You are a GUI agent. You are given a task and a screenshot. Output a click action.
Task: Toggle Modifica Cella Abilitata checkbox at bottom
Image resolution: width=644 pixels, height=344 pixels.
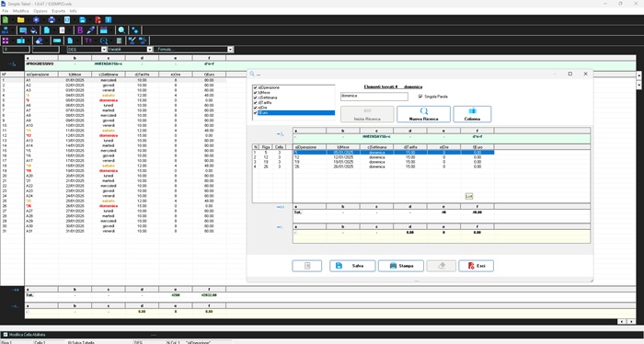pos(6,335)
